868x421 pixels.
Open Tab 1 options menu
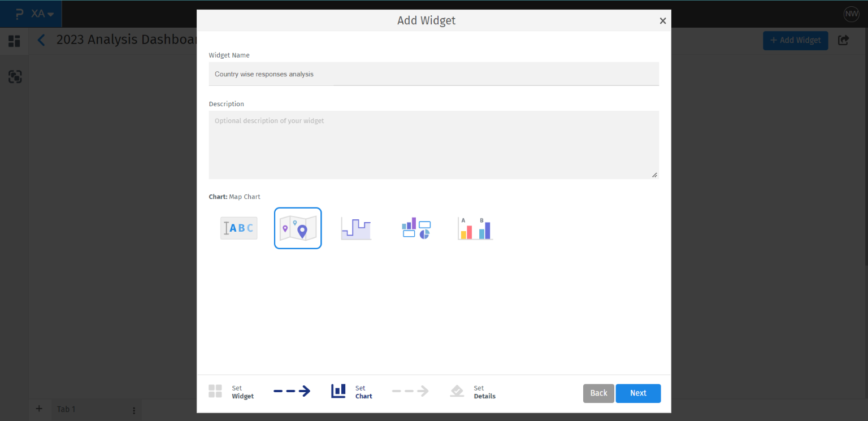click(x=134, y=410)
